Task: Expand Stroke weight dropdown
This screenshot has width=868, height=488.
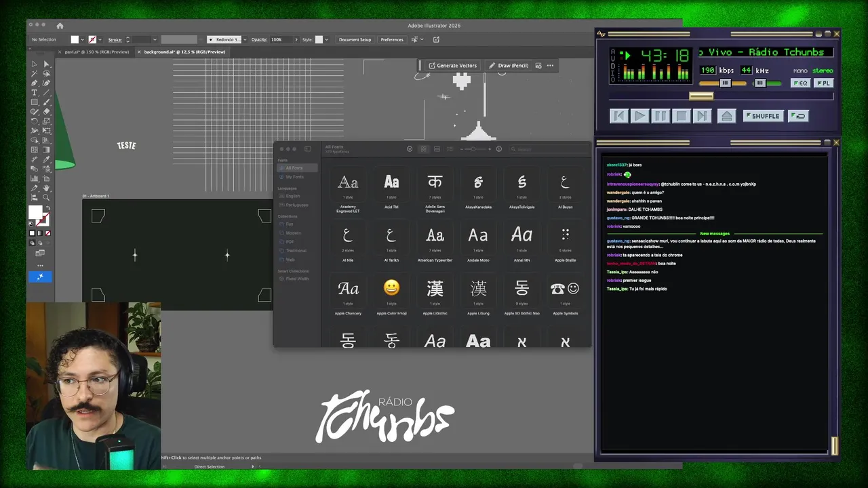Action: point(155,39)
